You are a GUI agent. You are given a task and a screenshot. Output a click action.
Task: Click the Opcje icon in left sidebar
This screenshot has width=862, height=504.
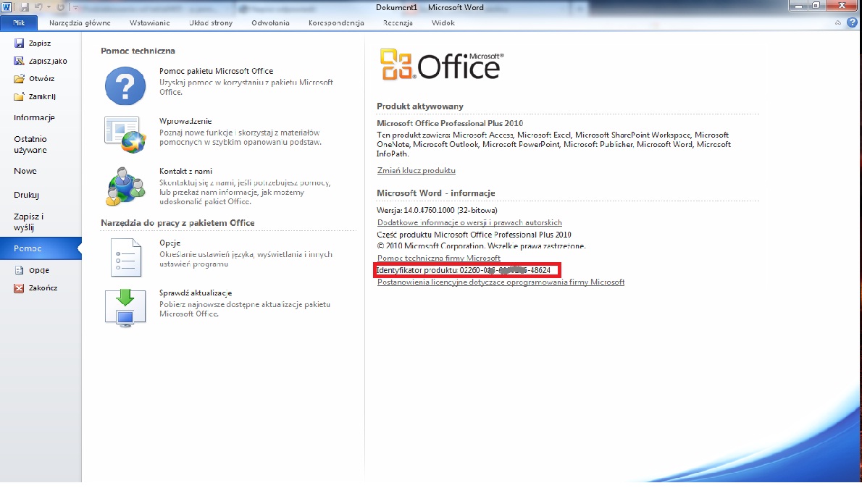click(20, 270)
